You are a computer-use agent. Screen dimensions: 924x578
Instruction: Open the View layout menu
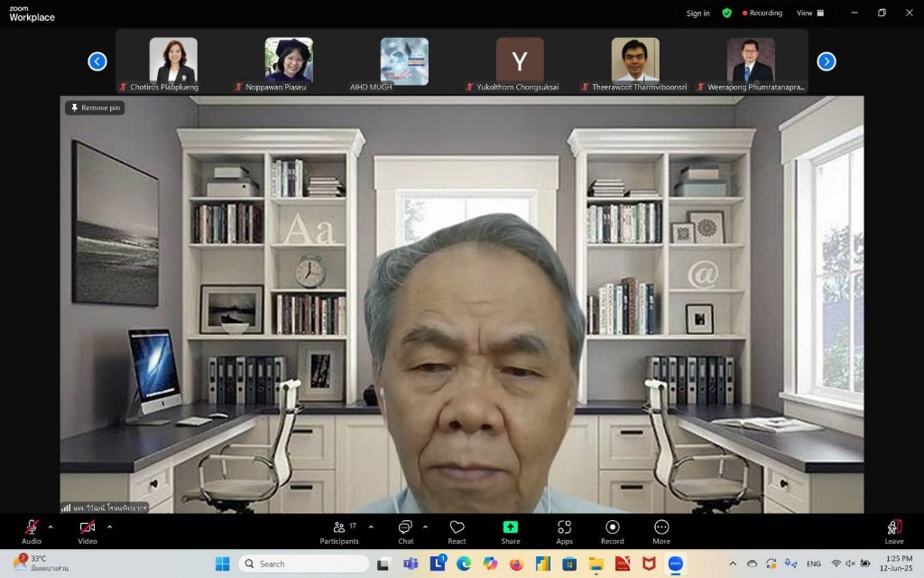810,13
